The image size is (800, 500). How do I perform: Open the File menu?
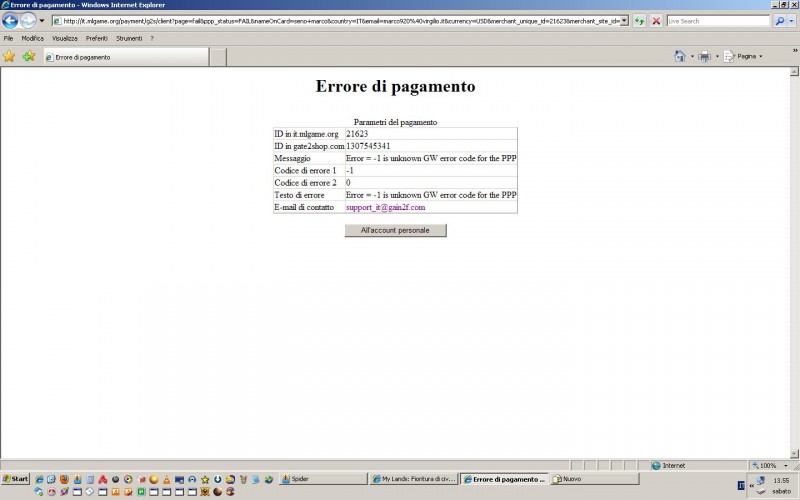(x=8, y=38)
